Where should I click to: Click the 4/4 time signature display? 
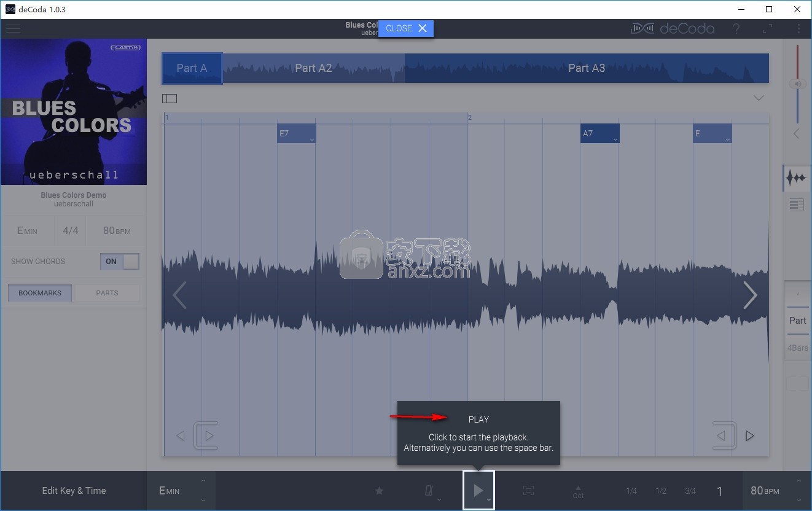click(71, 231)
